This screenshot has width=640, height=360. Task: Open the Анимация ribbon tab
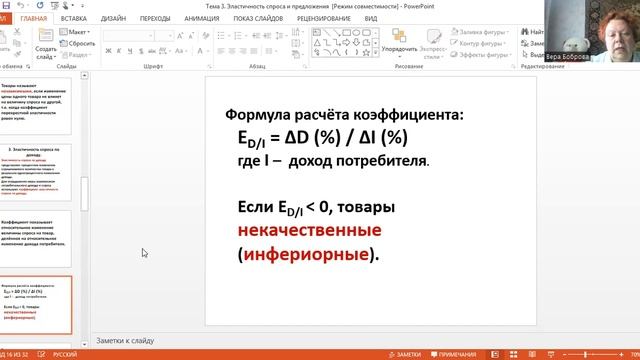tap(202, 19)
